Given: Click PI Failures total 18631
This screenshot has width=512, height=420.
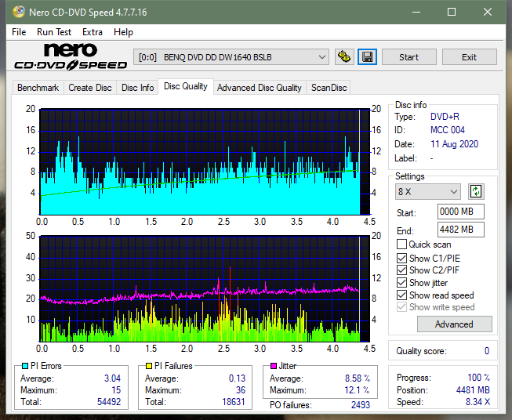Looking at the screenshot, I should [x=234, y=402].
